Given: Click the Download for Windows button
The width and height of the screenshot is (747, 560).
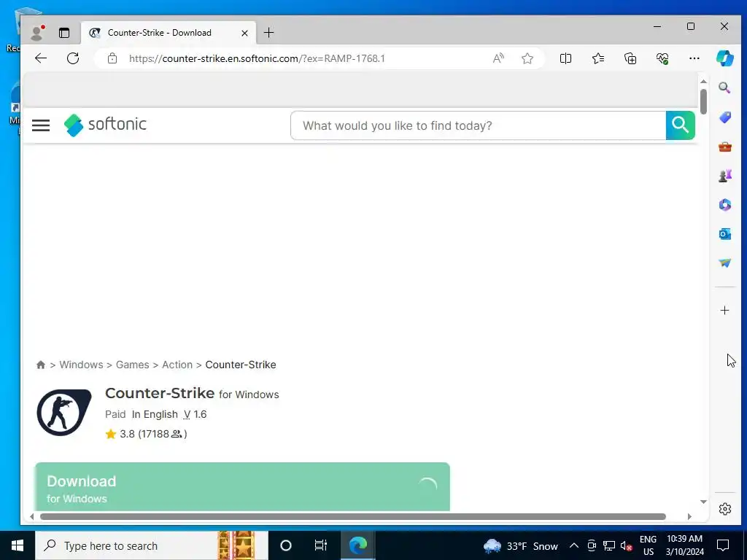Looking at the screenshot, I should (242, 486).
